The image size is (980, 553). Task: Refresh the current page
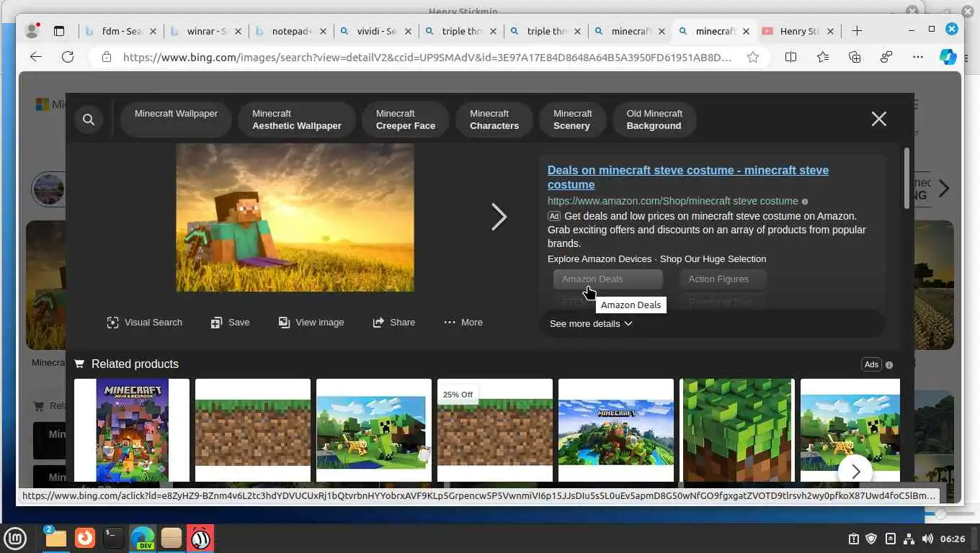pyautogui.click(x=68, y=57)
